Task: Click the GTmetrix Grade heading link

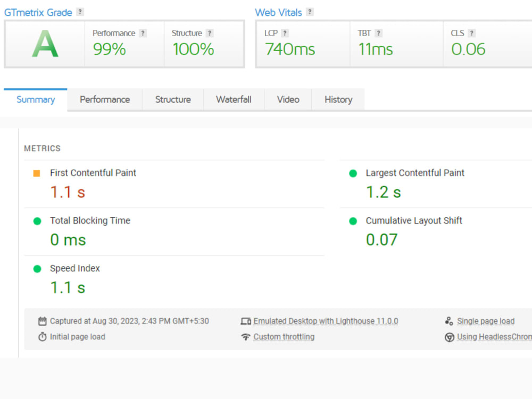Action: point(38,13)
